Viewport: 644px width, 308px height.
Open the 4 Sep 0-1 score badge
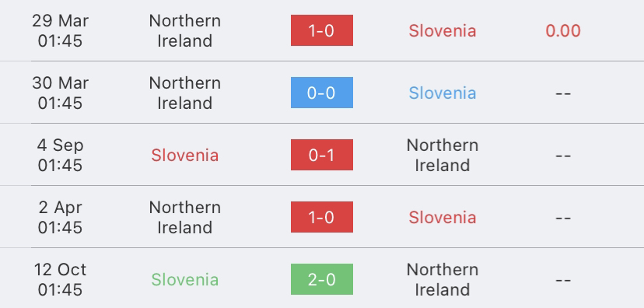pos(321,155)
